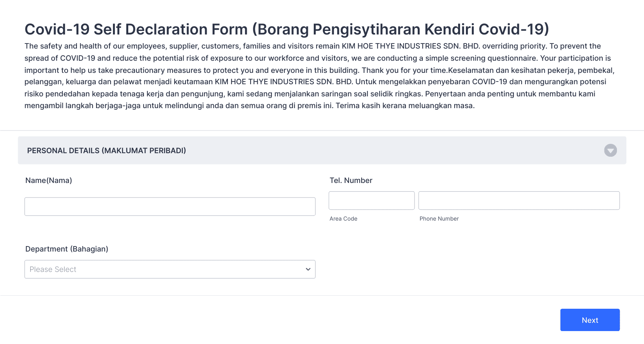Image resolution: width=644 pixels, height=344 pixels.
Task: Click 'Terima kasih kerana meluangkan masa' sentence
Action: (405, 105)
